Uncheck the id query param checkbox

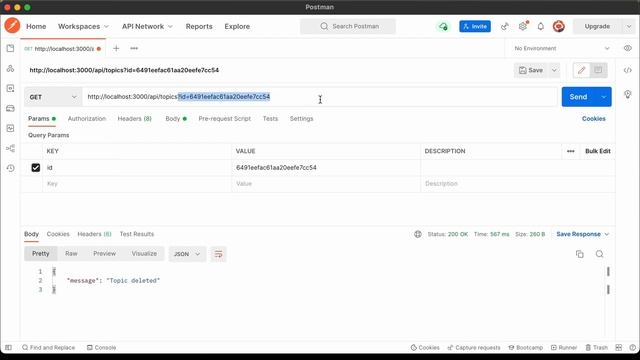[36, 168]
